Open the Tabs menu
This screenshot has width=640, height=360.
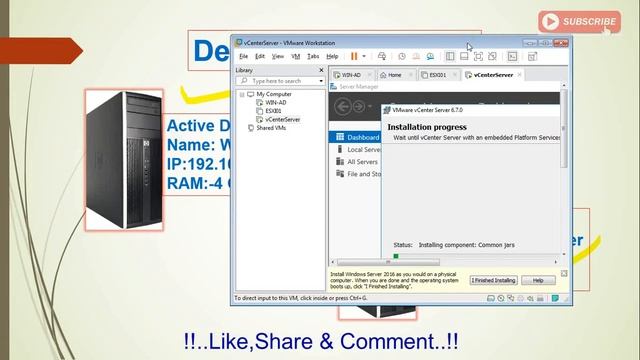(x=313, y=56)
